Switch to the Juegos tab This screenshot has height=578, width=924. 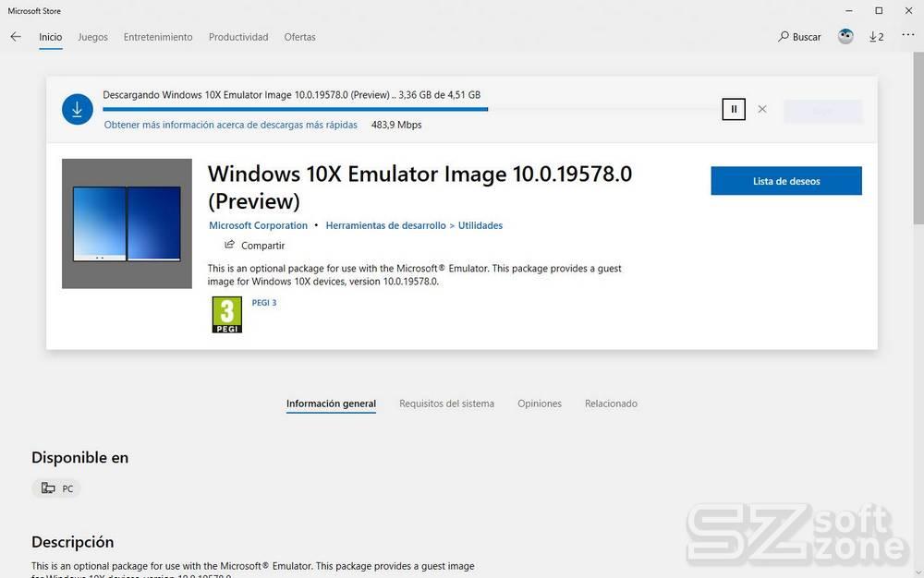(x=93, y=37)
